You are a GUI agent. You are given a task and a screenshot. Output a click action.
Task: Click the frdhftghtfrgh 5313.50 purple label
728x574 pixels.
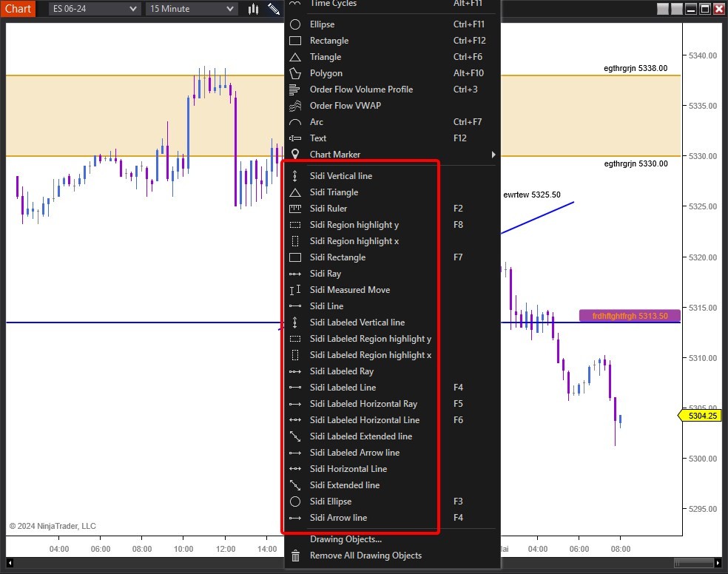pyautogui.click(x=630, y=316)
